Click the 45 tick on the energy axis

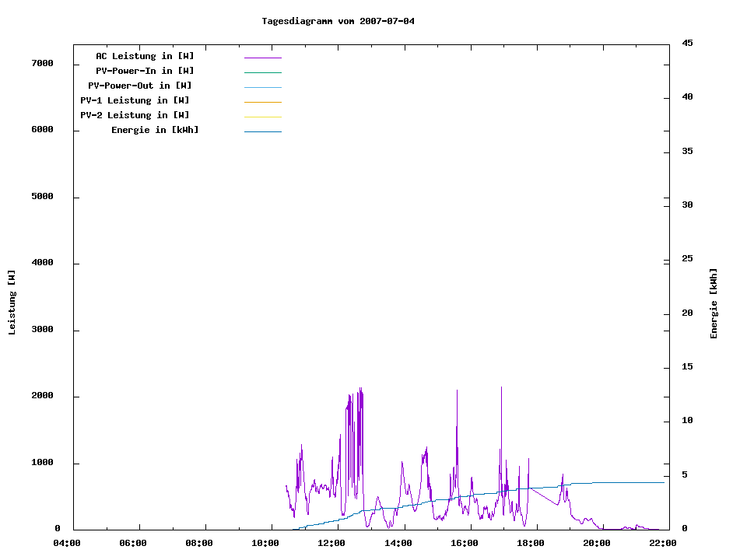click(x=687, y=43)
